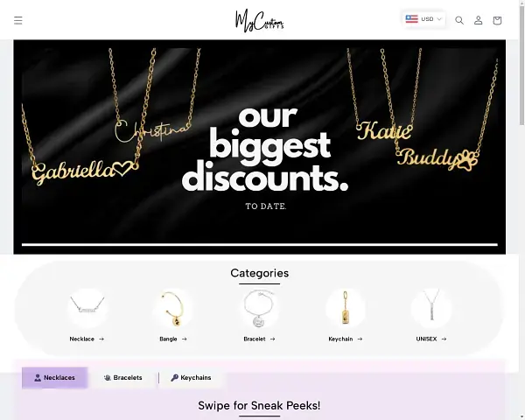525x420 pixels.
Task: View the shopping cart
Action: pos(497,20)
